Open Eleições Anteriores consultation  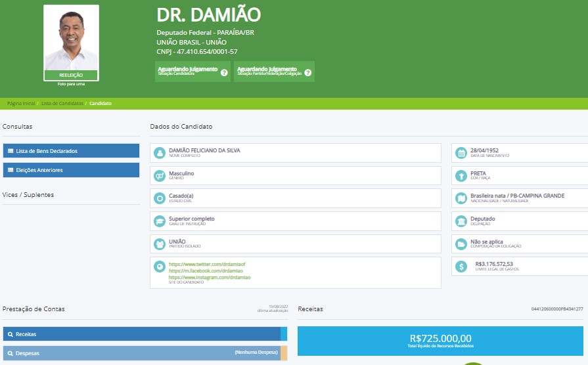71,170
